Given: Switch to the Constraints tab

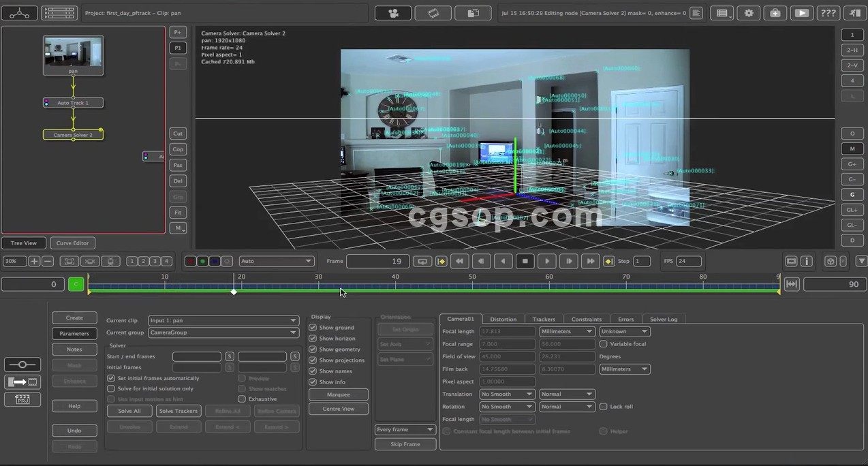Looking at the screenshot, I should point(587,319).
